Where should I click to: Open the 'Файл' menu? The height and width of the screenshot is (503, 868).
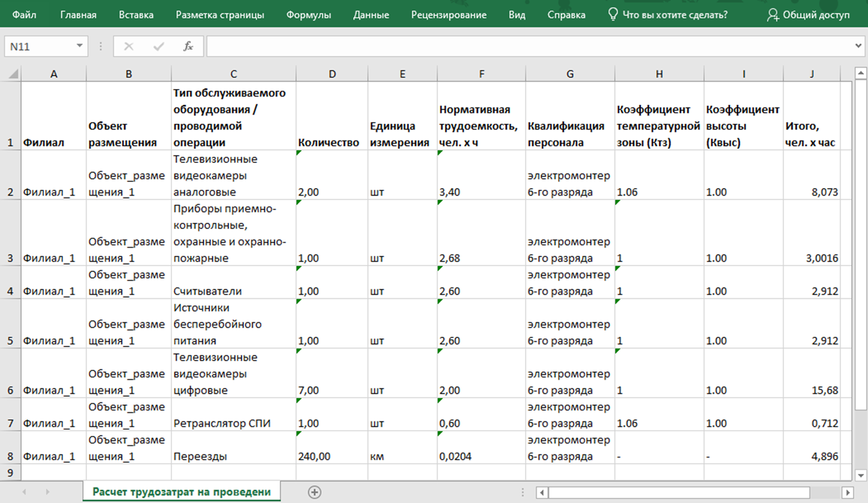24,15
